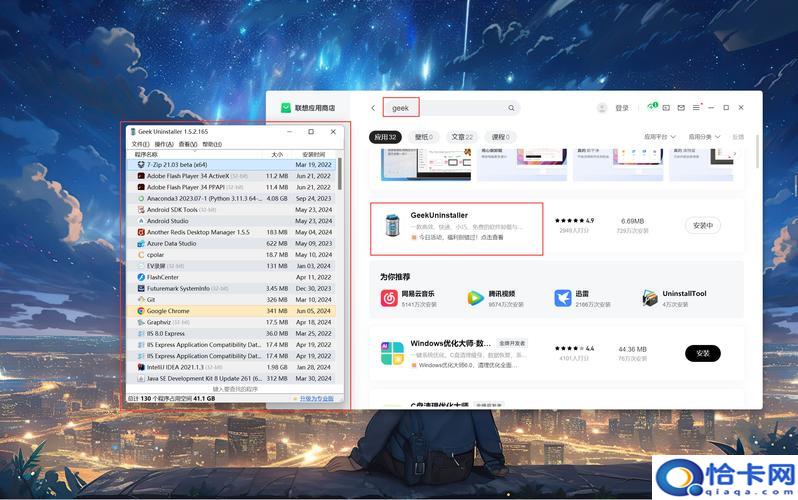The image size is (798, 500).
Task: Click the Windows优化大师 app icon
Action: [x=392, y=353]
